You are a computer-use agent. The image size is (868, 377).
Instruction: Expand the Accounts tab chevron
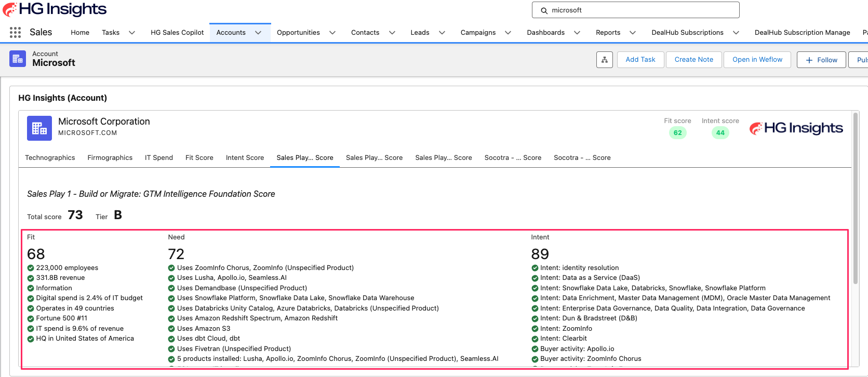(258, 33)
